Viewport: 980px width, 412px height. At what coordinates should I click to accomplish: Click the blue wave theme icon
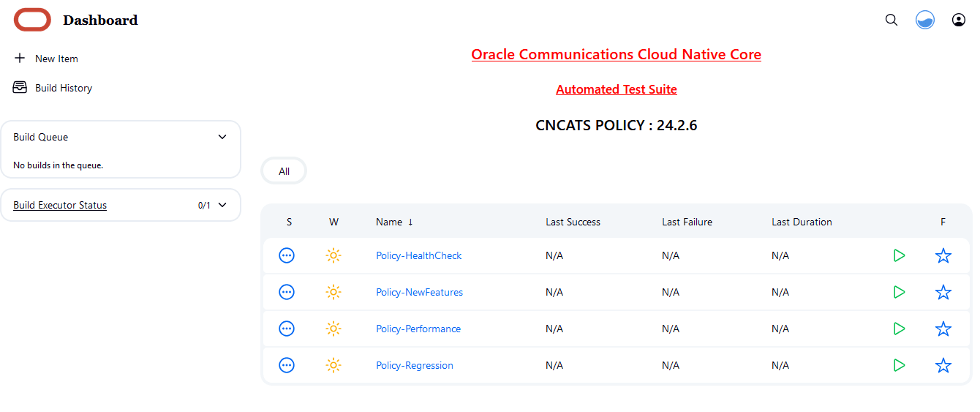pos(925,20)
